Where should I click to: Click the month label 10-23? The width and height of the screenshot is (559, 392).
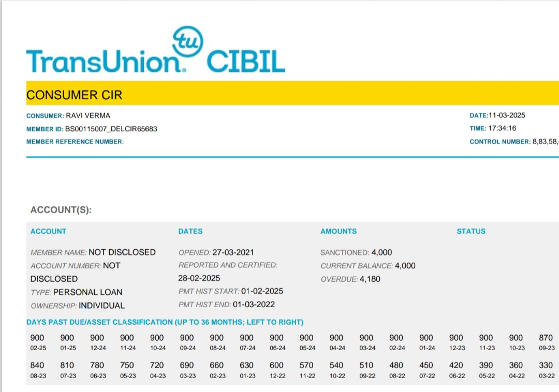coord(517,348)
